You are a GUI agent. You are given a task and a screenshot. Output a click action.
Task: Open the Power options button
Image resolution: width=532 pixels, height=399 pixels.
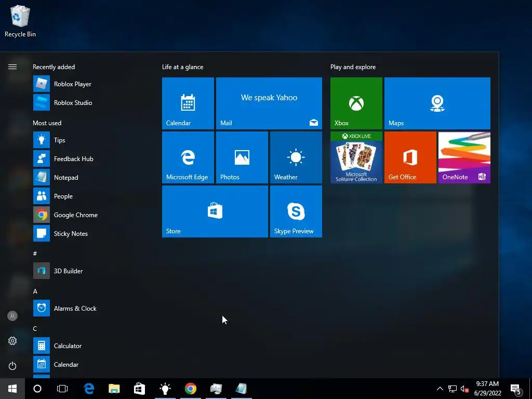pos(12,366)
